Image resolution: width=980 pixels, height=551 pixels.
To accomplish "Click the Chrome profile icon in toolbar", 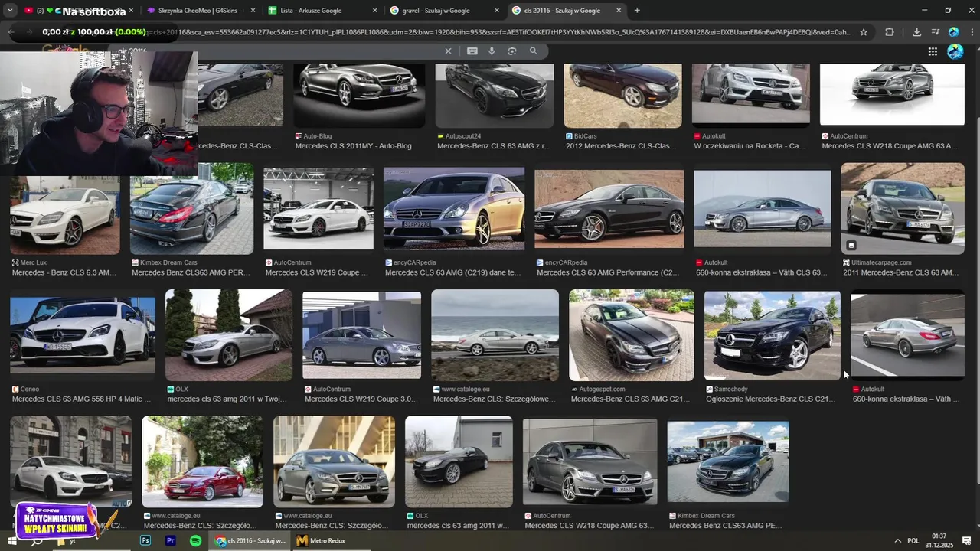I will point(954,32).
